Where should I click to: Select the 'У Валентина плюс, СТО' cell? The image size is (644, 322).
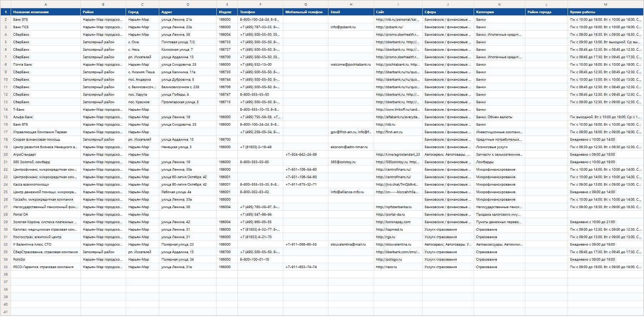coord(46,245)
